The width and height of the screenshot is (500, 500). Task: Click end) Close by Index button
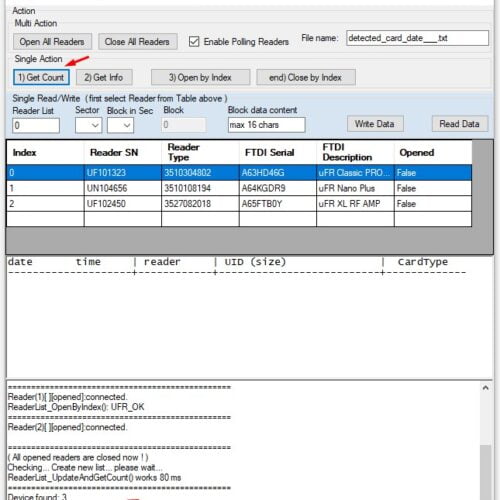click(306, 77)
